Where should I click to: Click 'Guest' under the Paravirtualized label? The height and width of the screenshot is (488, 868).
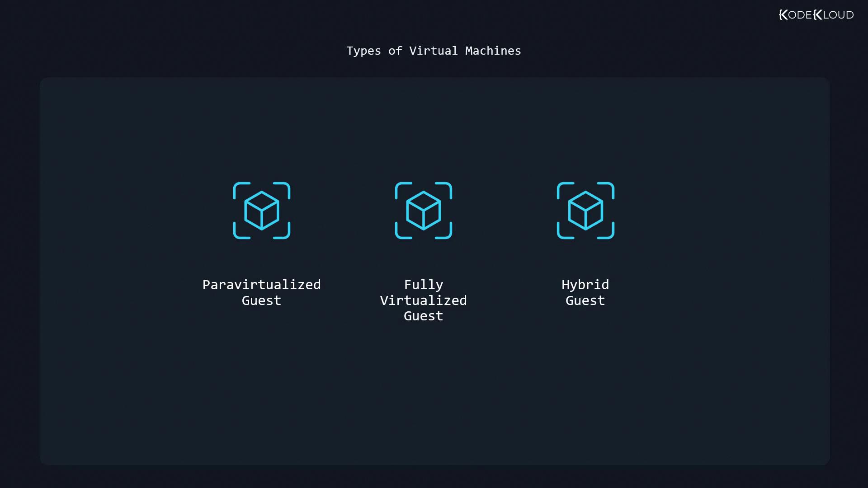(x=261, y=300)
